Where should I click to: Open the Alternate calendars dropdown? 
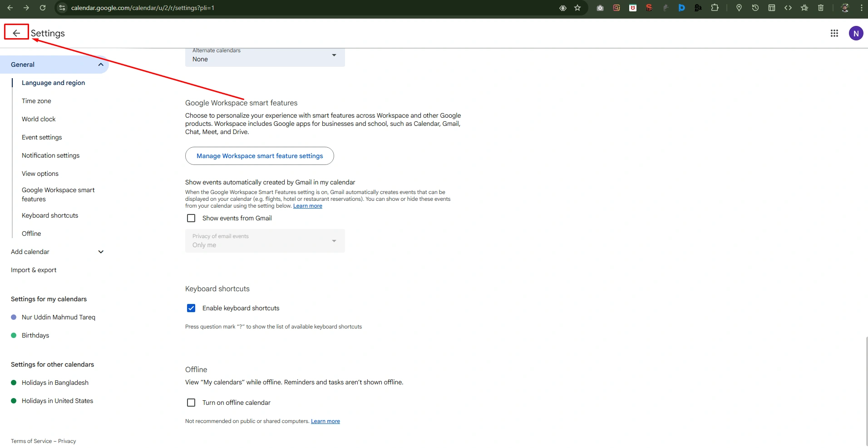coord(265,57)
